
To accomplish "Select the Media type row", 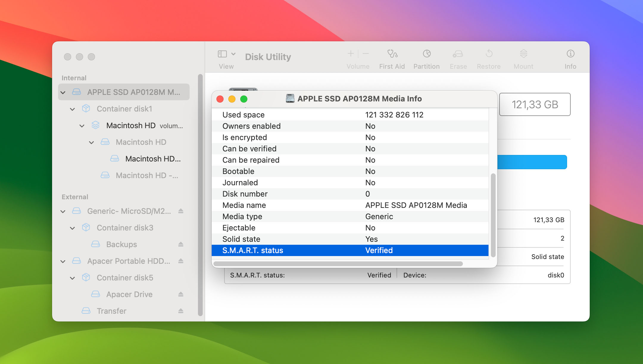I will point(350,216).
